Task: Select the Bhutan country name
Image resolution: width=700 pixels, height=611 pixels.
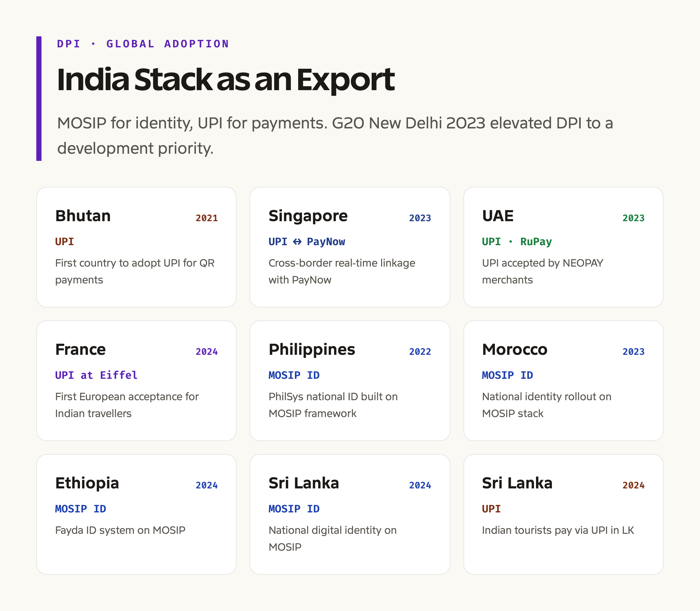Action: (x=83, y=216)
